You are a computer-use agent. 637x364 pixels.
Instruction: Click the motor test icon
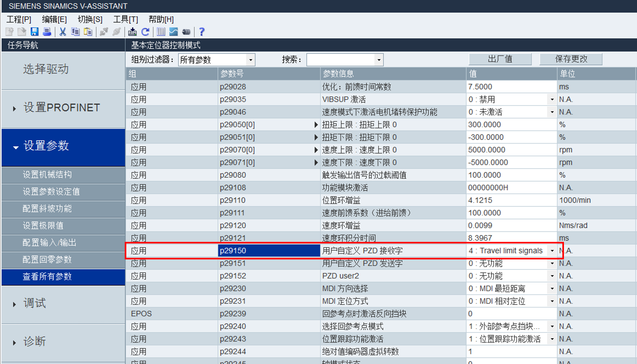pos(186,32)
